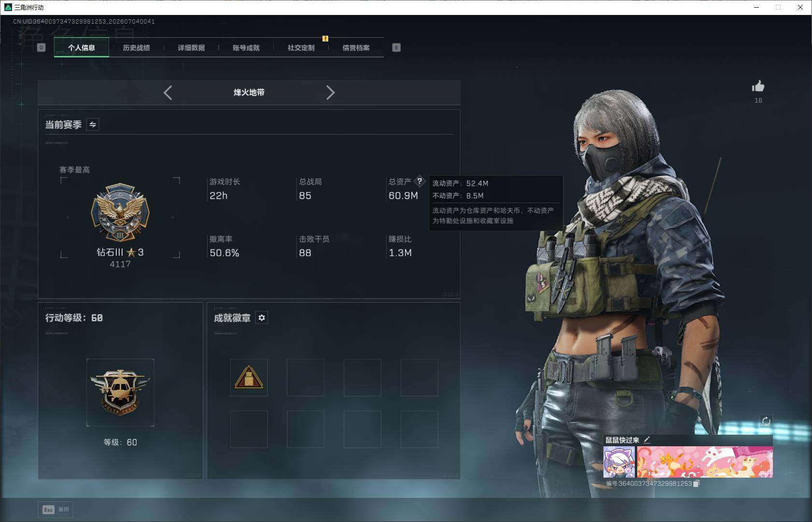
Task: Click the 击败干员 88 value
Action: (x=305, y=253)
